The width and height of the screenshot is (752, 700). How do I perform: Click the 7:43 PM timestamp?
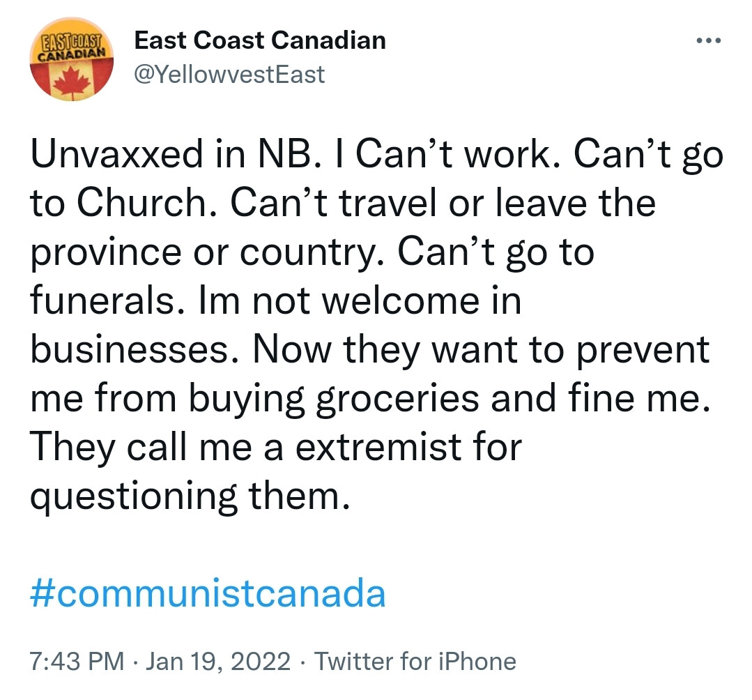point(77,661)
